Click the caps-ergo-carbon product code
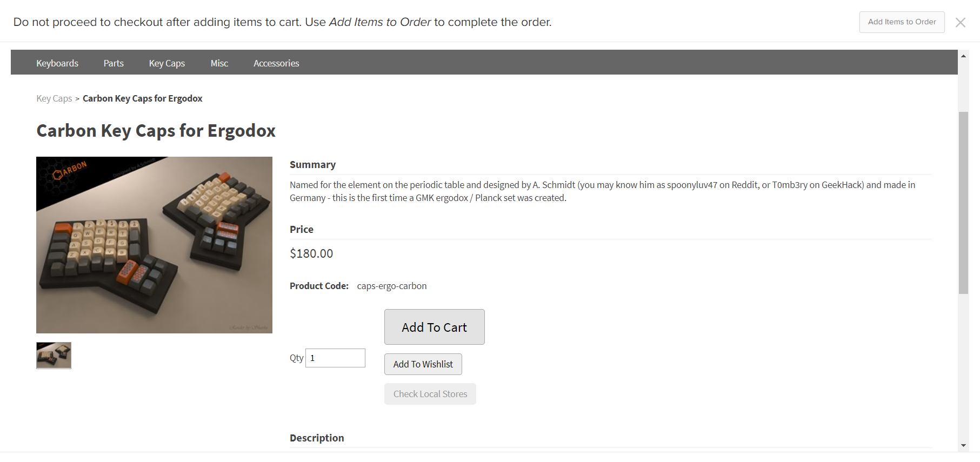Screen dimensions: 980x462 pyautogui.click(x=392, y=286)
